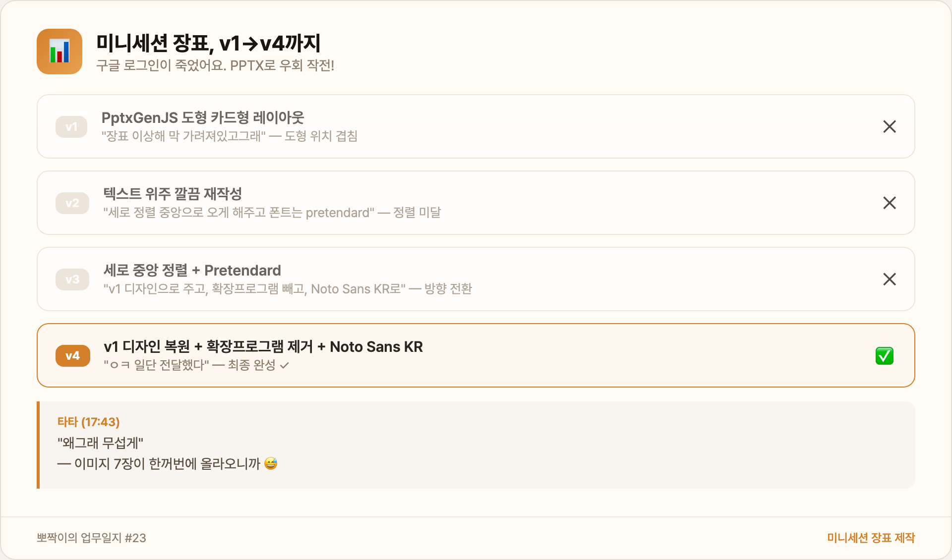This screenshot has width=952, height=560.
Task: Click the sweating smile emoji in the quote
Action: click(271, 463)
